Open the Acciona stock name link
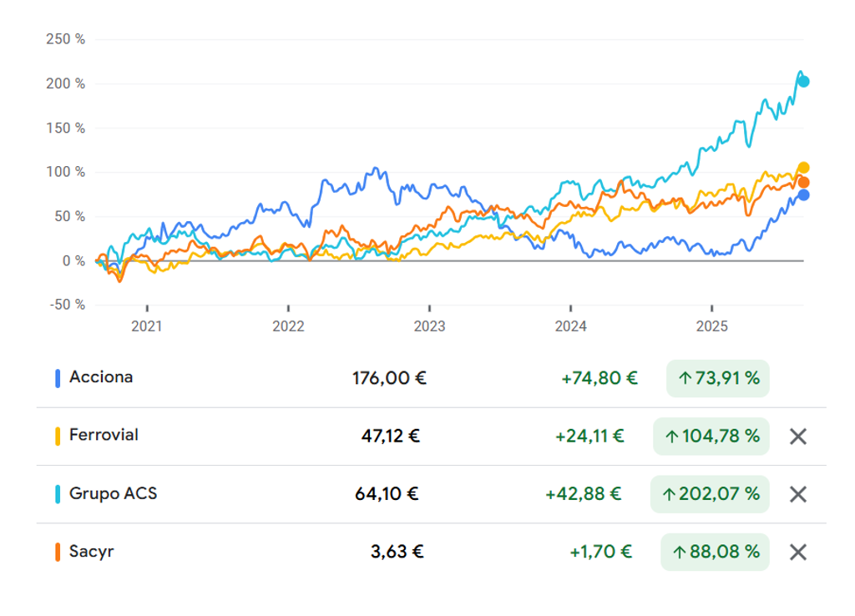 click(101, 377)
